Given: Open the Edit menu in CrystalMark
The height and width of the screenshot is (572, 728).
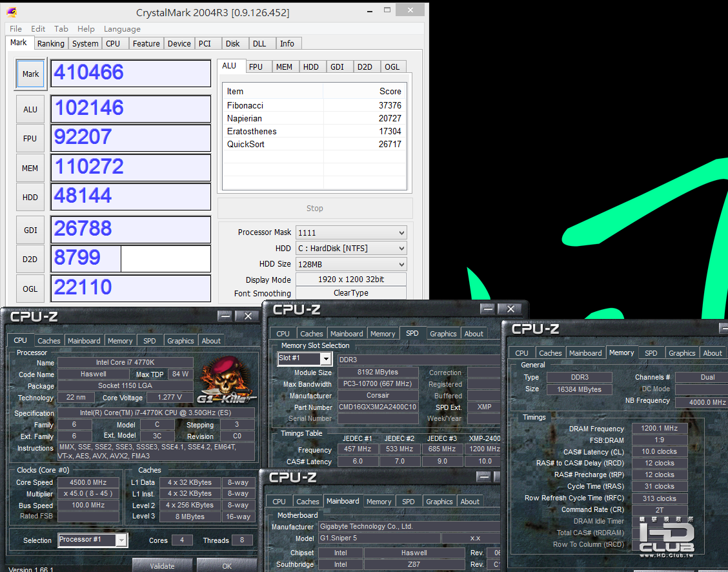Looking at the screenshot, I should coord(38,29).
